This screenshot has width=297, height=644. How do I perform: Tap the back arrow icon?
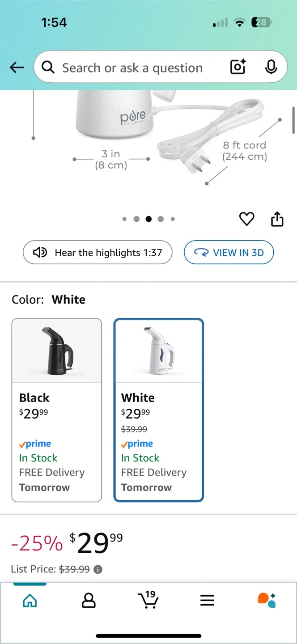17,68
